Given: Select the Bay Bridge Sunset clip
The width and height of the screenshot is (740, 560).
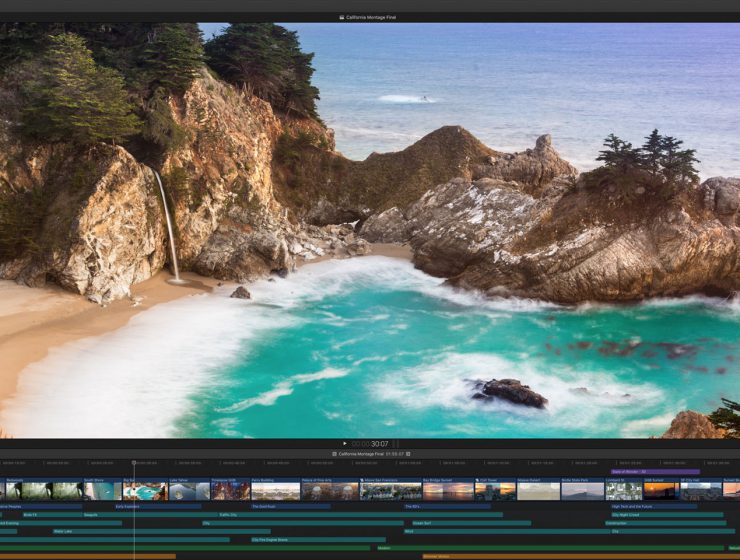Looking at the screenshot, I should (x=447, y=491).
